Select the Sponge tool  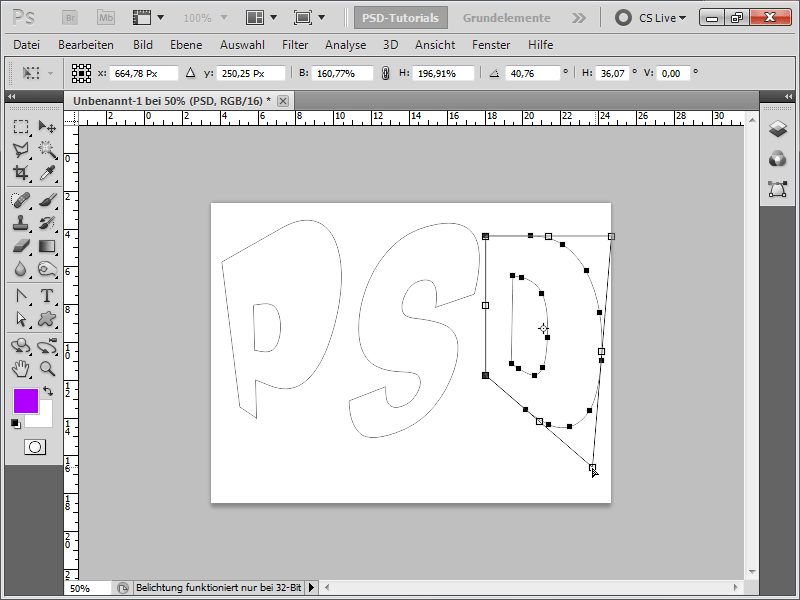(x=47, y=269)
